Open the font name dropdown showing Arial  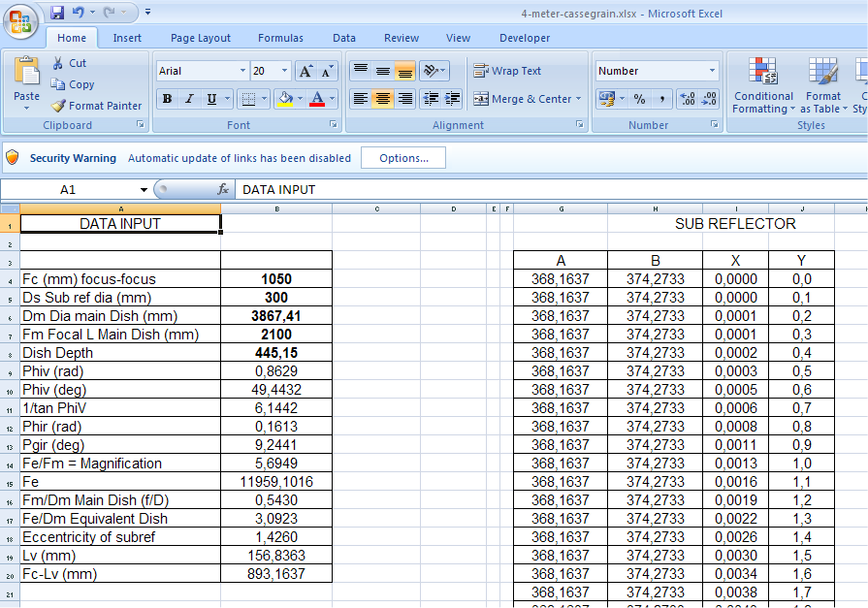point(242,71)
